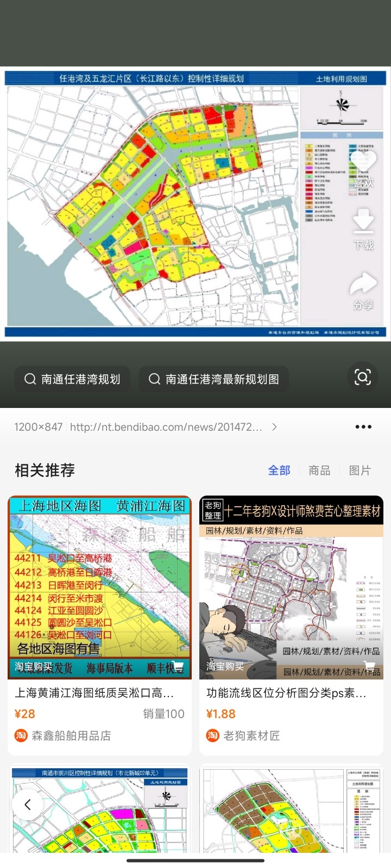391x868 pixels.
Task: Open 功能流线区位分析图分类ps素 product title
Action: point(286,693)
